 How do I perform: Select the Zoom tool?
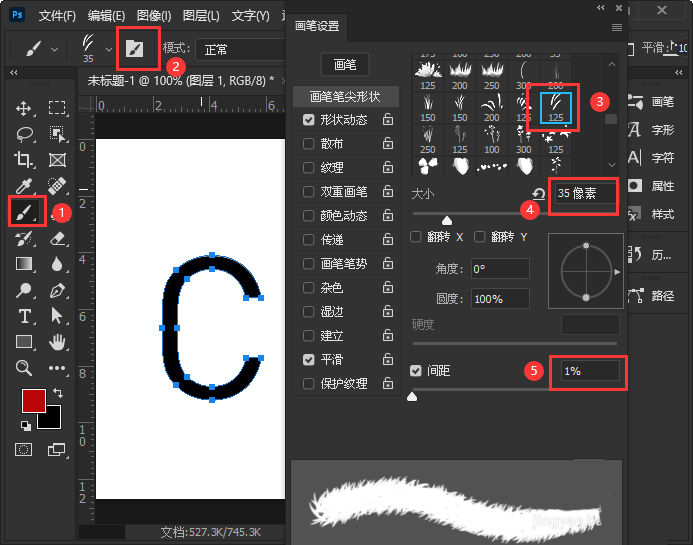click(23, 368)
